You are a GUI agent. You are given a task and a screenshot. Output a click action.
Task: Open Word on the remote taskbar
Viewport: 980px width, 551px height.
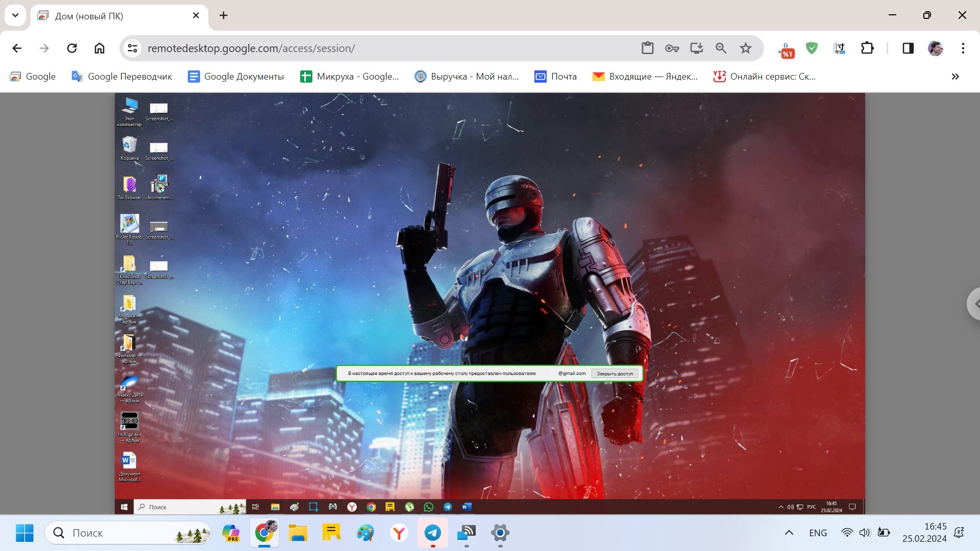tap(467, 507)
